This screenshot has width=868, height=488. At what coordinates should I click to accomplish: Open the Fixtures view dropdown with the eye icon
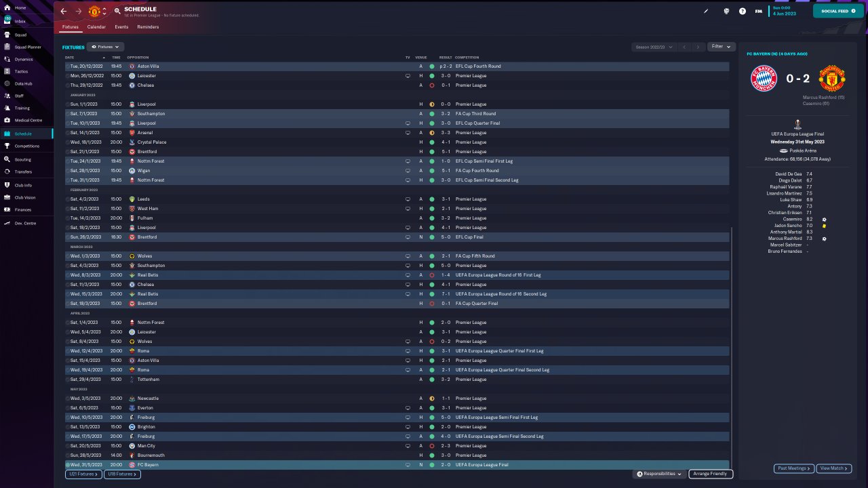point(105,47)
